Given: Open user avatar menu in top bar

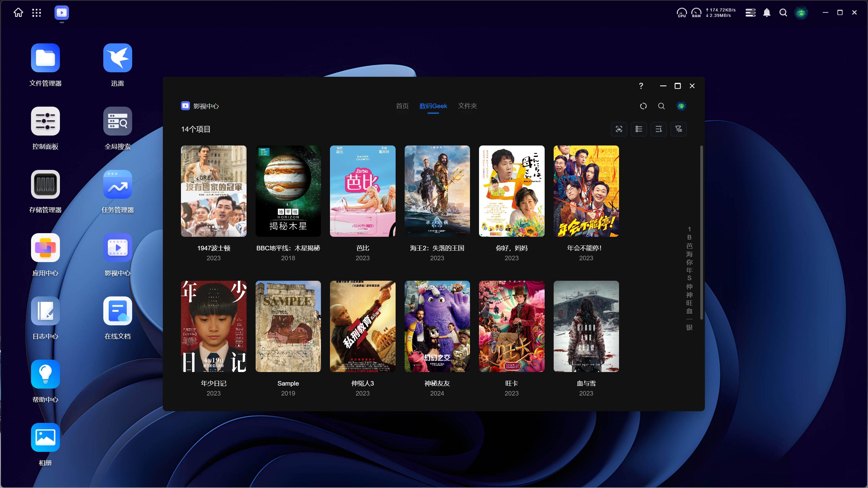Looking at the screenshot, I should click(801, 13).
